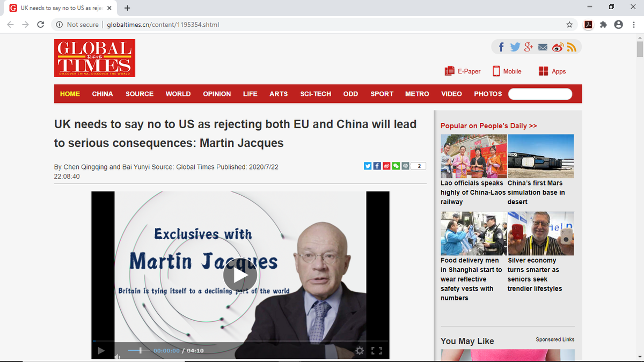Click the small play button in video controls
Viewport: 644px width, 362px height.
pos(101,351)
